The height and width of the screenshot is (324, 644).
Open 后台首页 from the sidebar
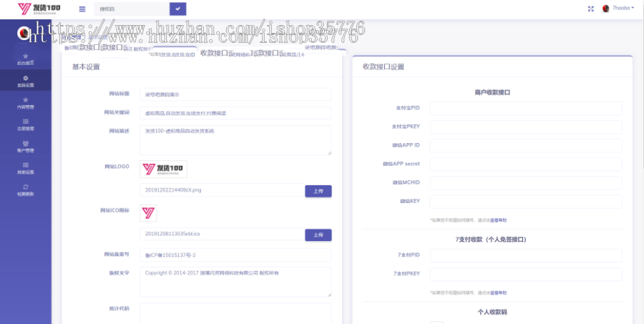coord(26,59)
